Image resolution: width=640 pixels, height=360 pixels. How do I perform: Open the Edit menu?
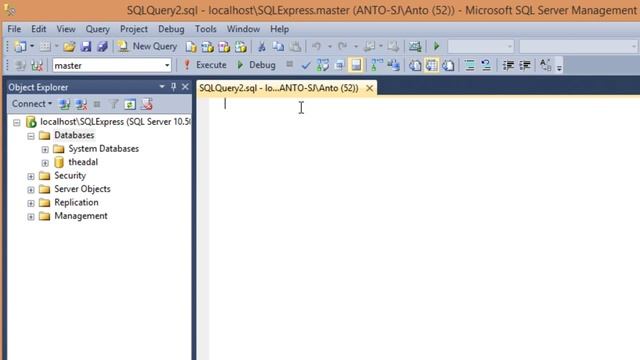(x=38, y=29)
